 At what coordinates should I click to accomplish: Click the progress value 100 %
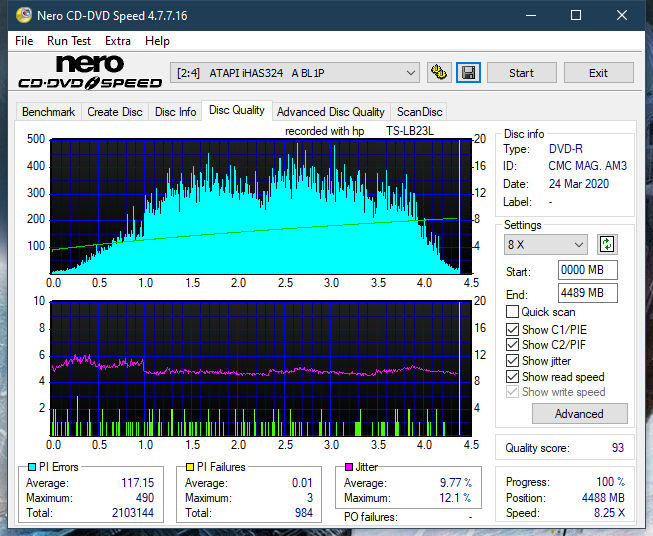click(611, 482)
